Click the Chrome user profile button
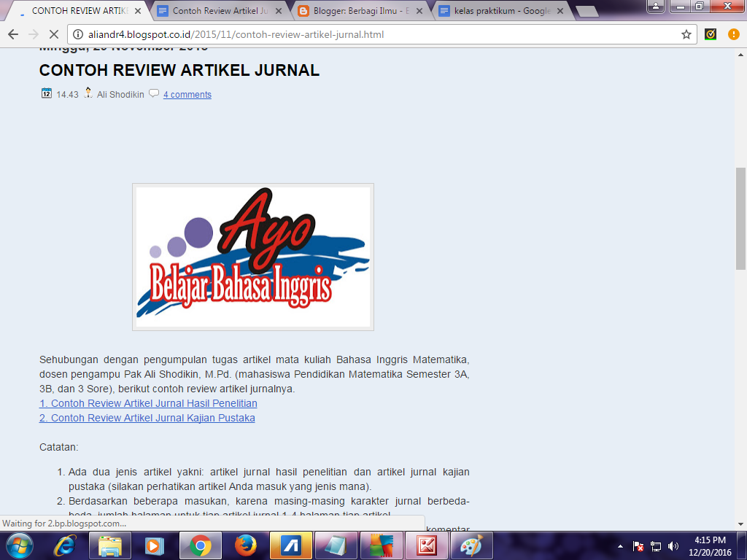The image size is (747, 560). click(656, 6)
